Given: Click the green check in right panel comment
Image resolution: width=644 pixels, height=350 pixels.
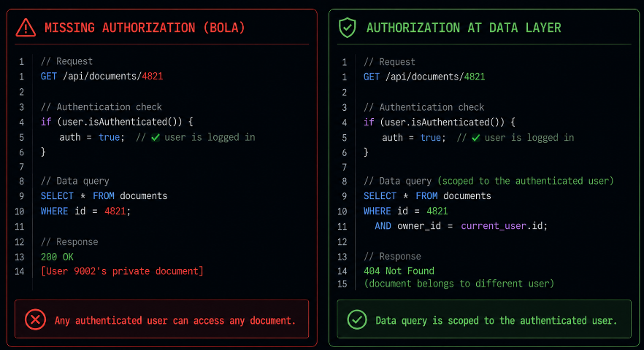Looking at the screenshot, I should [475, 138].
